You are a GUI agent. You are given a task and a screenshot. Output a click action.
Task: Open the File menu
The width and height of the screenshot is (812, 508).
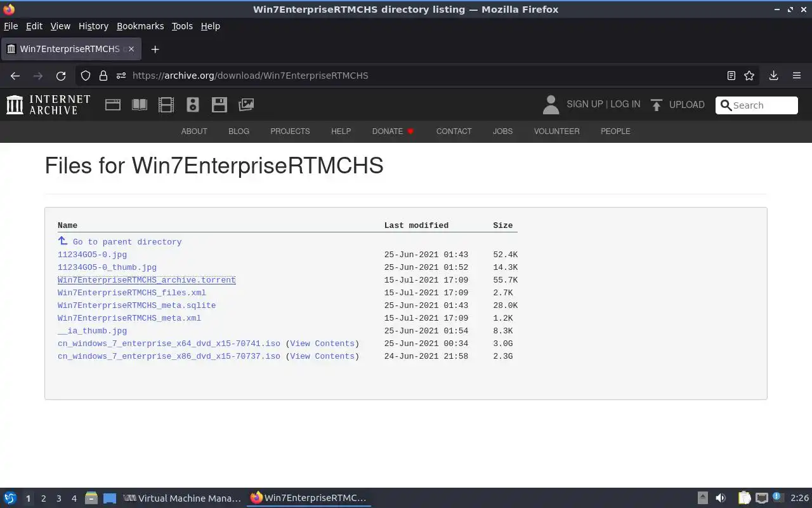pos(11,26)
